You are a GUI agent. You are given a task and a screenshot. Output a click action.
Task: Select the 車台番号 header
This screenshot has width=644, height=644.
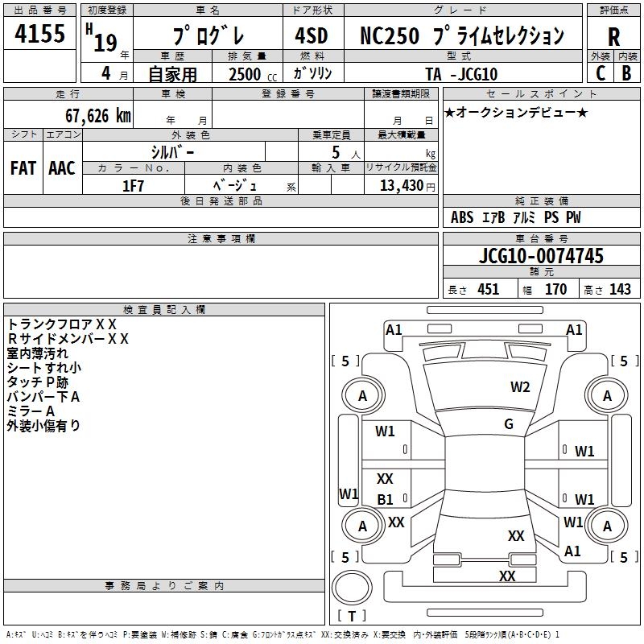[x=541, y=238]
